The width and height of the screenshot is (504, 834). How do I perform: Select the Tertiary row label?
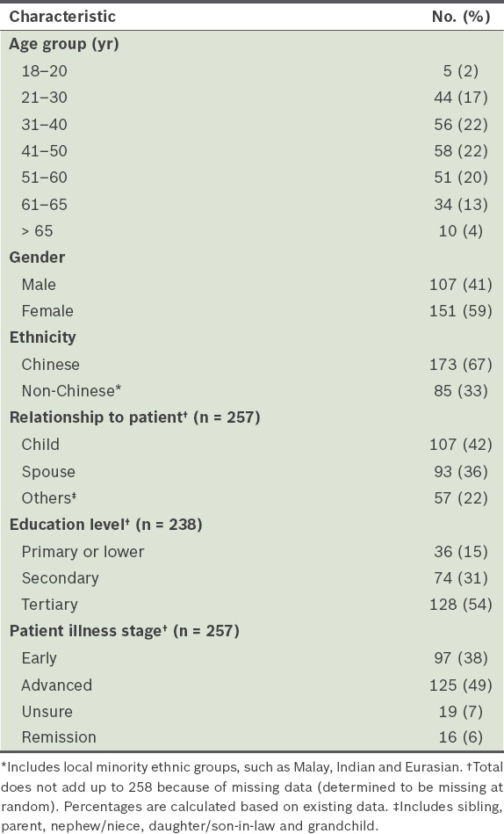[x=49, y=605]
